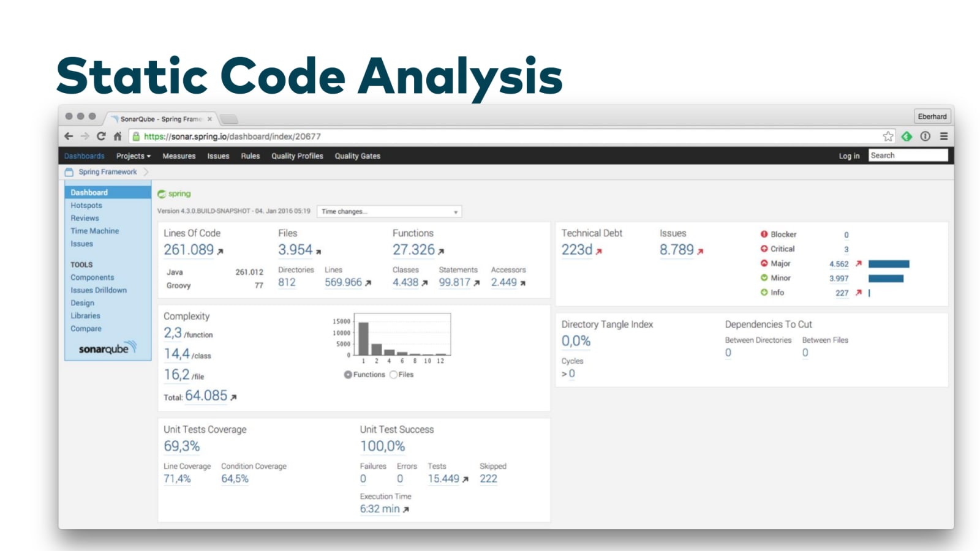Open the Issues item in the top navigation
Viewport: 980px width, 551px height.
click(218, 156)
